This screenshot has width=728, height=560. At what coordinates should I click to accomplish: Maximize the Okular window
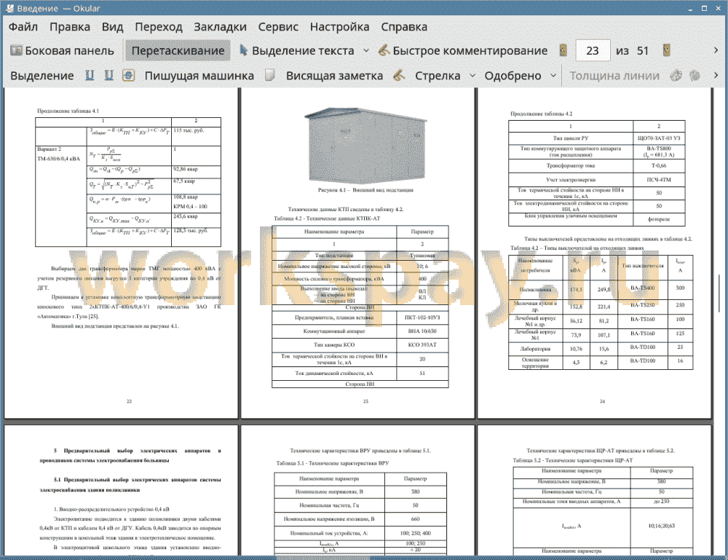pyautogui.click(x=704, y=8)
